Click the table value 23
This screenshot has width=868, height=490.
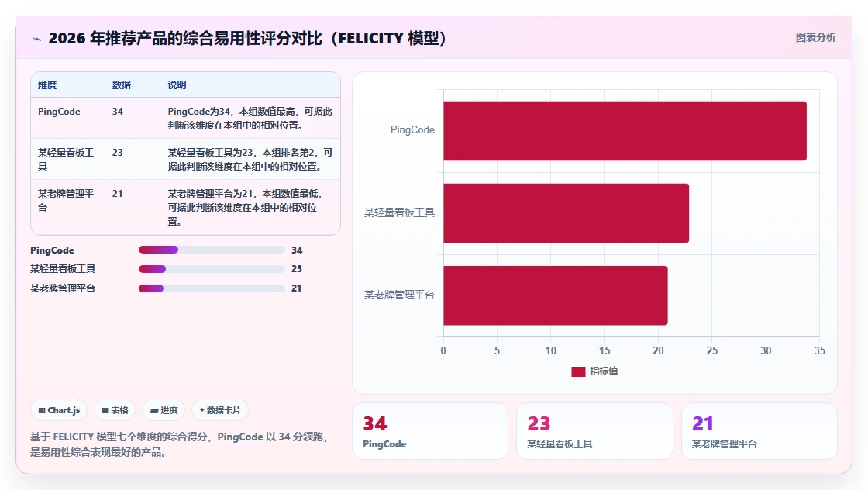point(117,152)
